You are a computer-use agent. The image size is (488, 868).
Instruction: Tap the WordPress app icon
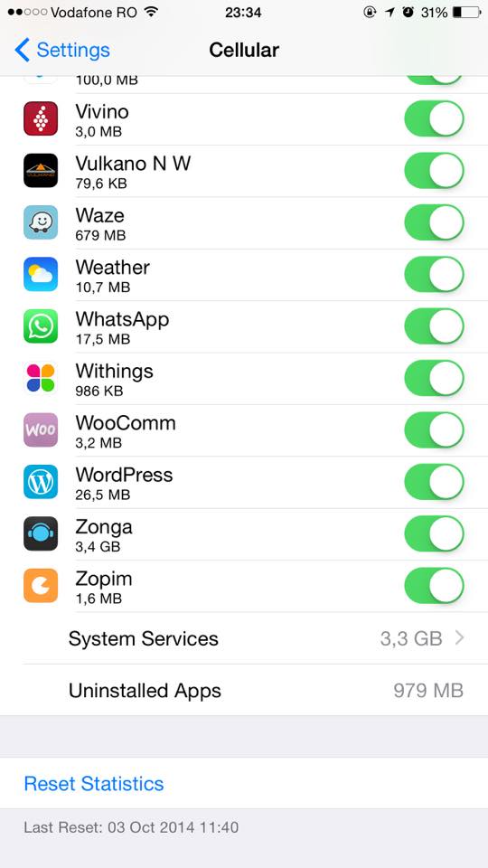41,482
